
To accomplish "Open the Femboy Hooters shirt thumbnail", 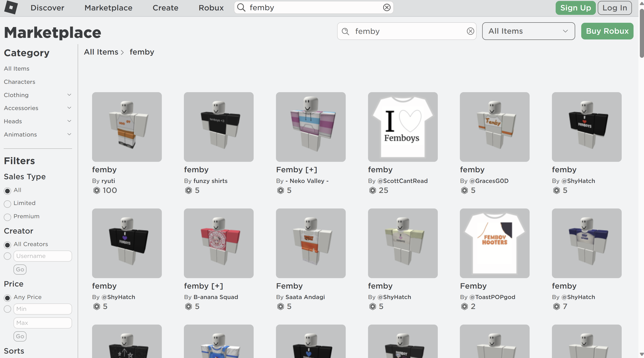I will pos(495,243).
